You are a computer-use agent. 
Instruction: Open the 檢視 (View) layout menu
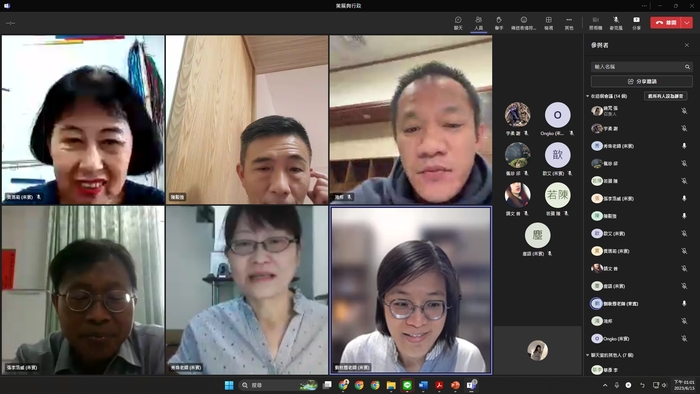click(x=549, y=23)
